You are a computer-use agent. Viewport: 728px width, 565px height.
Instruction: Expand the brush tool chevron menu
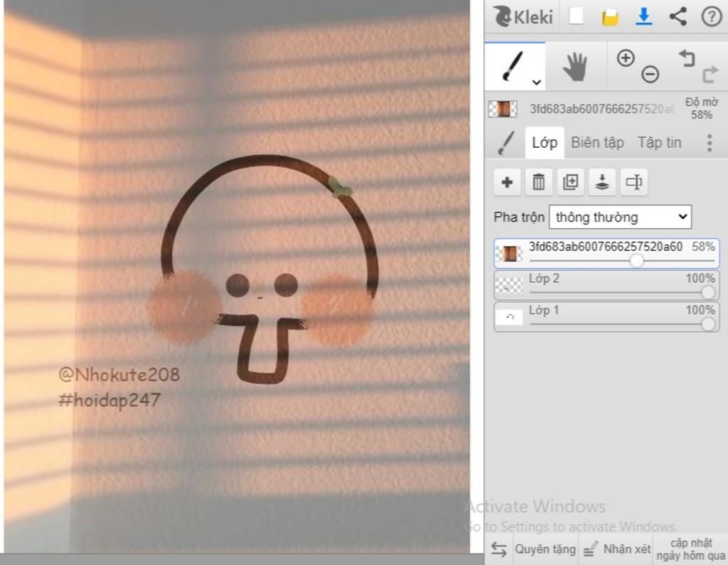click(536, 82)
